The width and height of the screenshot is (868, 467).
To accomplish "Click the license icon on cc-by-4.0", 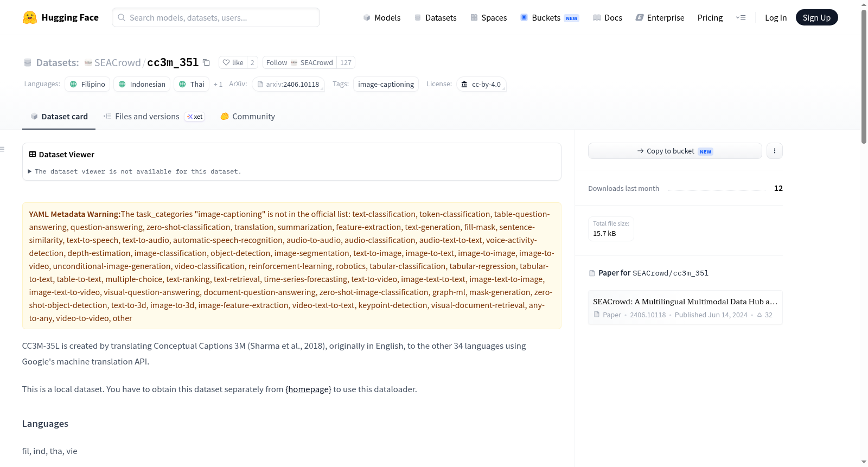I will point(464,84).
